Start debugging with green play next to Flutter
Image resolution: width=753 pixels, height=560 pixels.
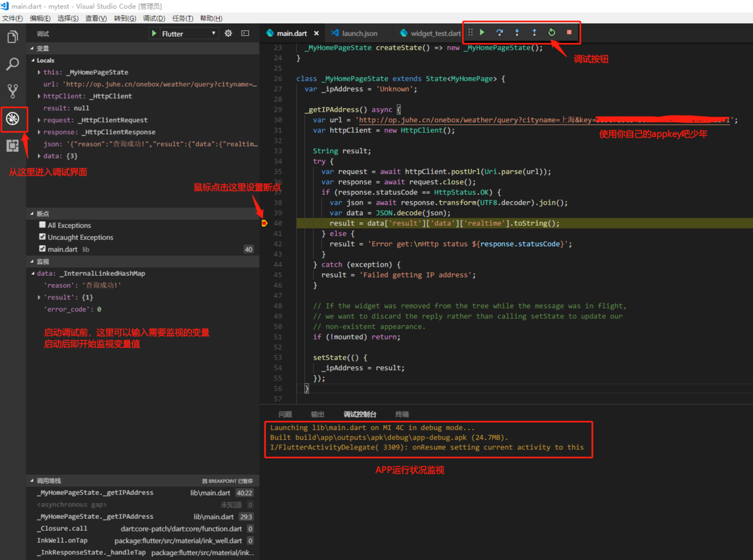click(x=154, y=33)
